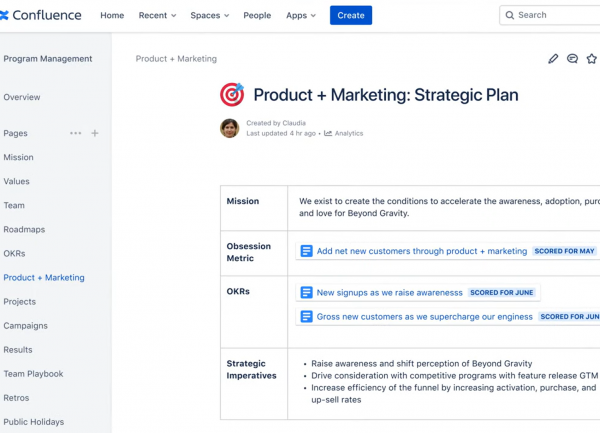600x433 pixels.
Task: Click the Obsession Metric cell label
Action: (x=248, y=252)
